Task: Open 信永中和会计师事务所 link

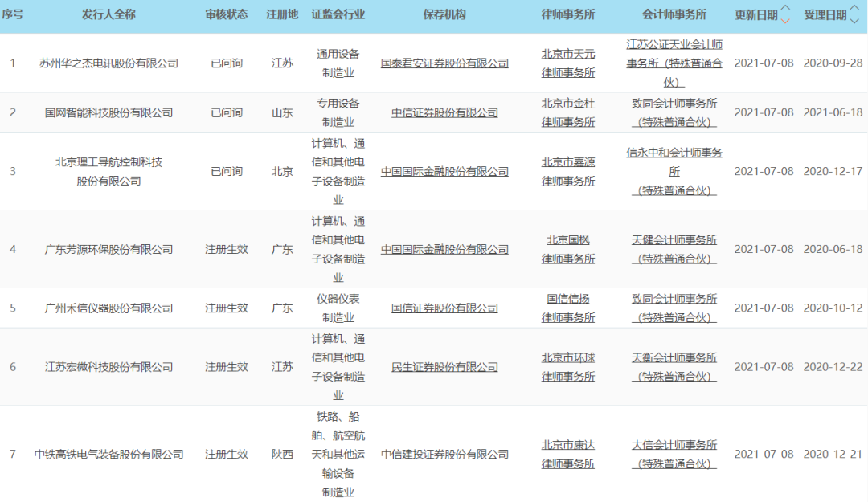Action: pos(674,172)
